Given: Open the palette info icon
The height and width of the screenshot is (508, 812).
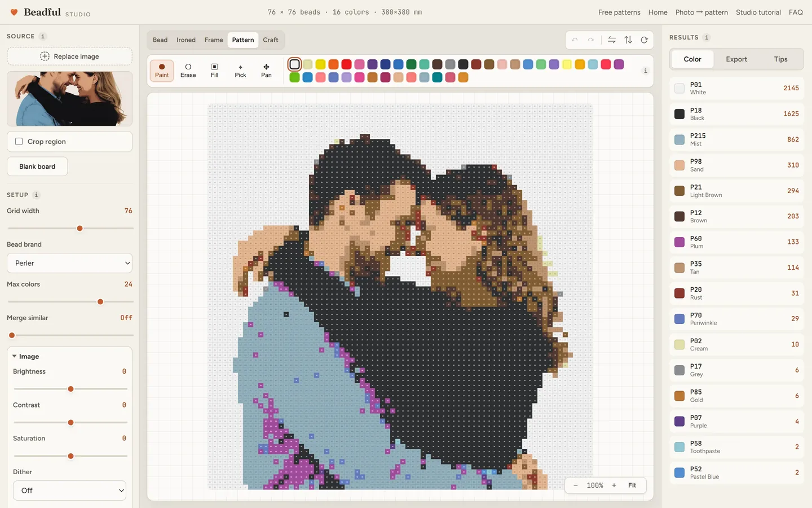Looking at the screenshot, I should 646,71.
